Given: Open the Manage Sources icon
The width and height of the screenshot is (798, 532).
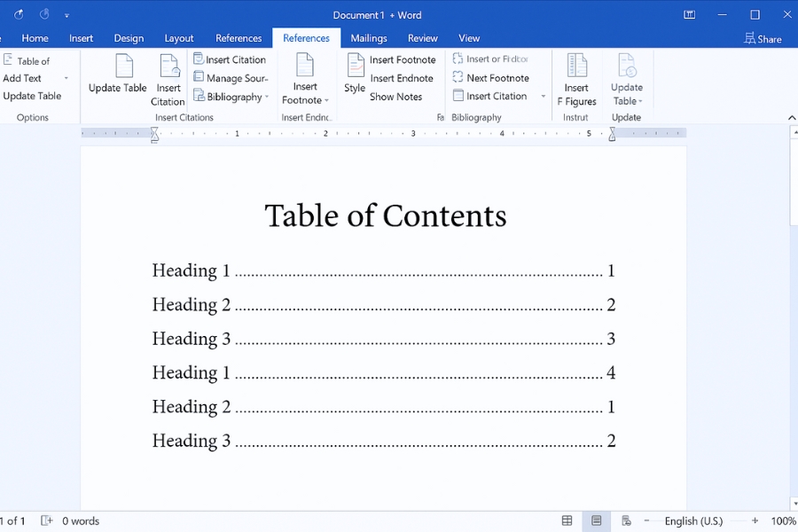Looking at the screenshot, I should (230, 77).
